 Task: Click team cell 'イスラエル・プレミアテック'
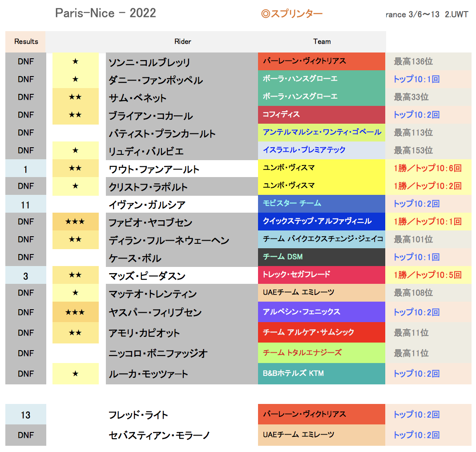(x=322, y=150)
